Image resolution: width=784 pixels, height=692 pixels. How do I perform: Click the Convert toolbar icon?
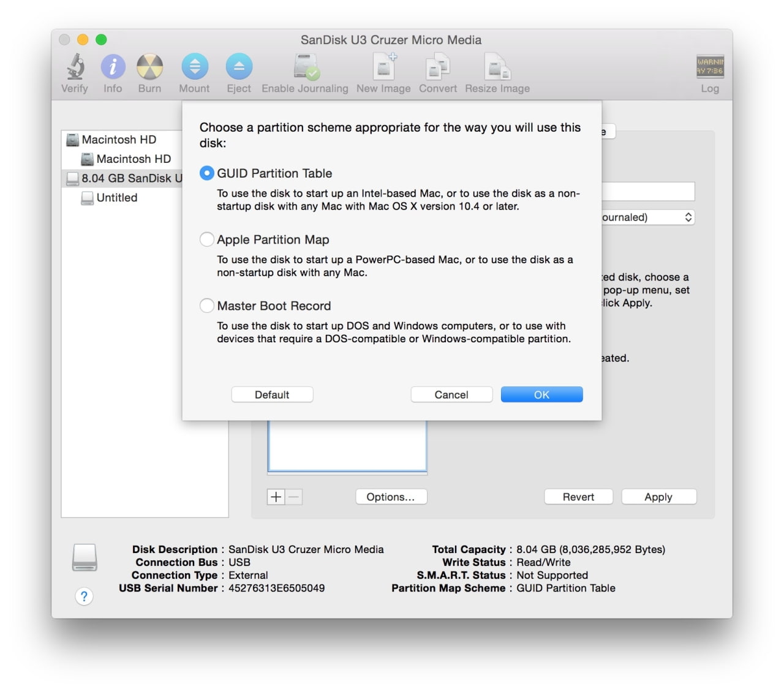(438, 67)
